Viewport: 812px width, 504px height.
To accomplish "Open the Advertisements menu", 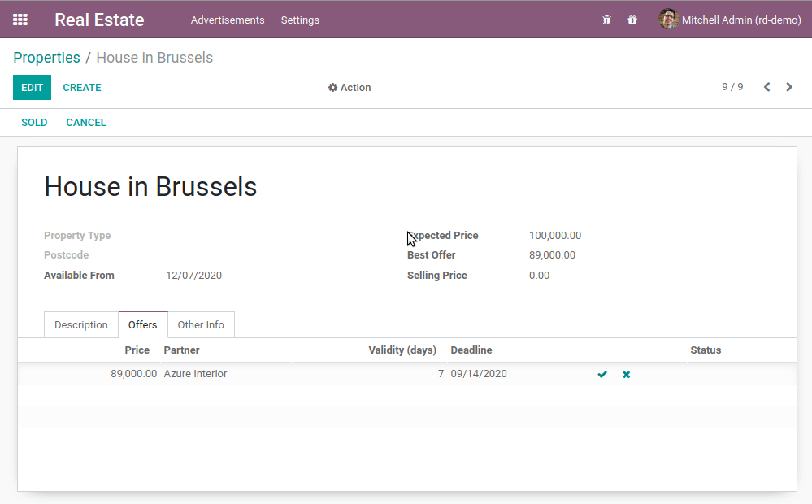I will pos(228,20).
